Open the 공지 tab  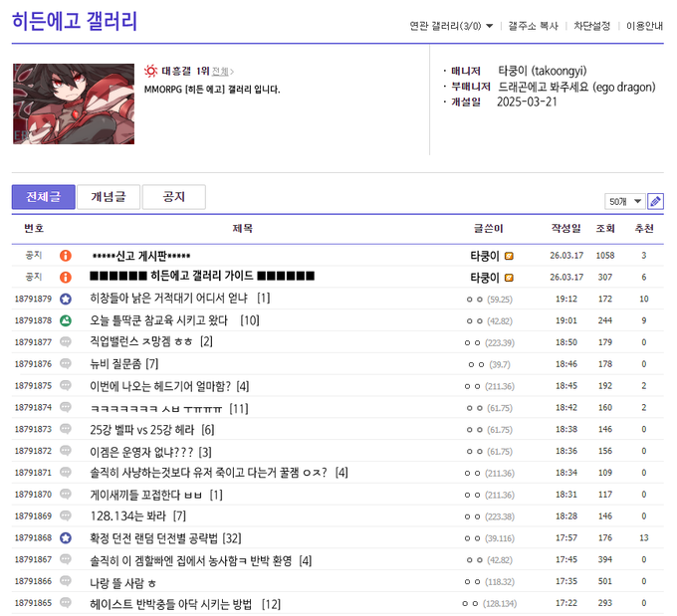[173, 197]
